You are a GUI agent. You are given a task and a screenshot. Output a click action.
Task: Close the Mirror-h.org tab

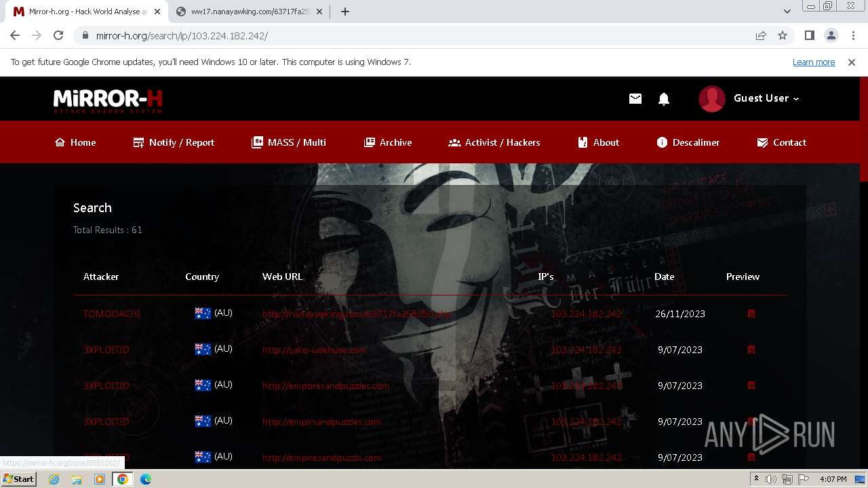pos(157,12)
